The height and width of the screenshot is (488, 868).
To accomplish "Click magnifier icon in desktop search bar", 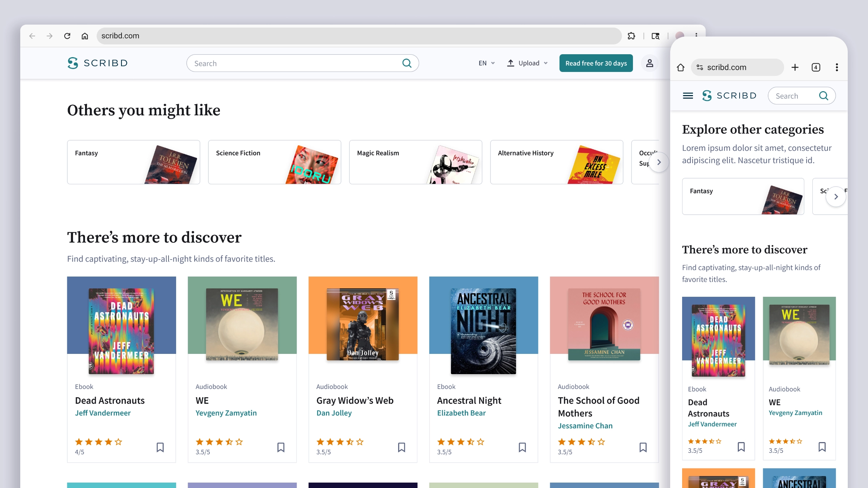I will click(x=407, y=63).
